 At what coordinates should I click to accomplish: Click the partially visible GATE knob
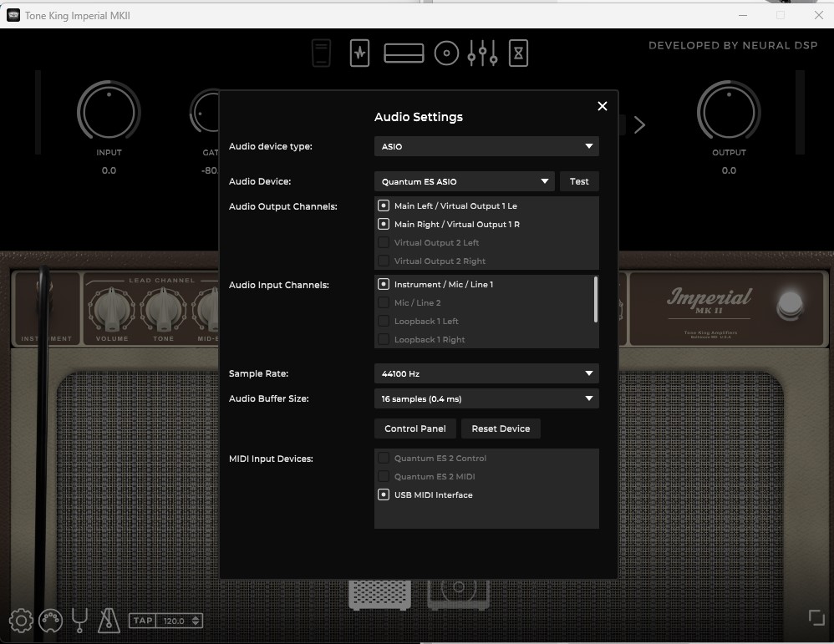pos(205,112)
